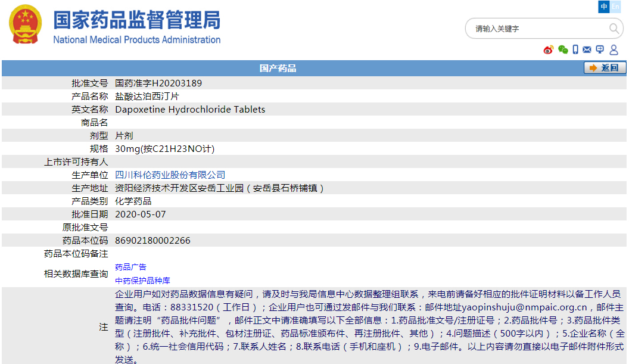Open 四川科伦药业股份有限公司 manufacturer link
The width and height of the screenshot is (629, 364).
[x=170, y=175]
